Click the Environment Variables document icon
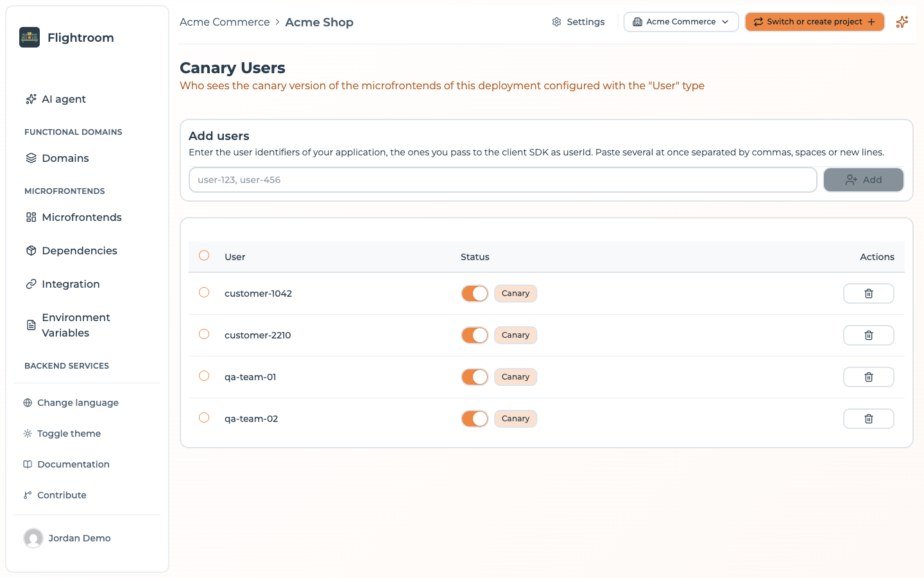The image size is (924, 578). [x=31, y=325]
